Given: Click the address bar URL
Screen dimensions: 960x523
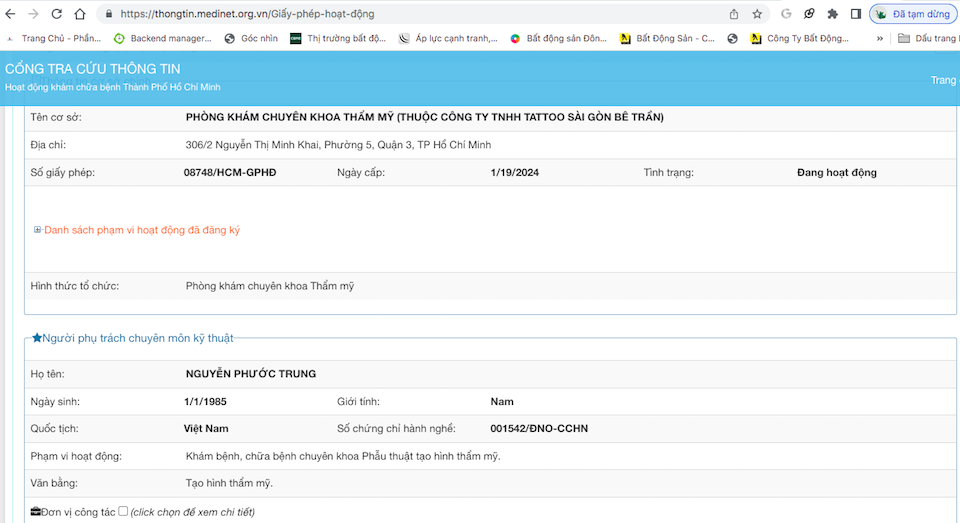Looking at the screenshot, I should (247, 13).
